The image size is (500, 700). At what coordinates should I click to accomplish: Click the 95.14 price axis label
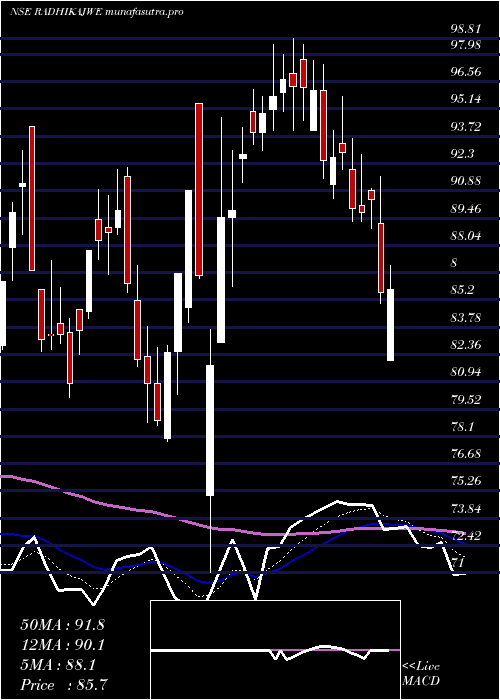(x=466, y=99)
